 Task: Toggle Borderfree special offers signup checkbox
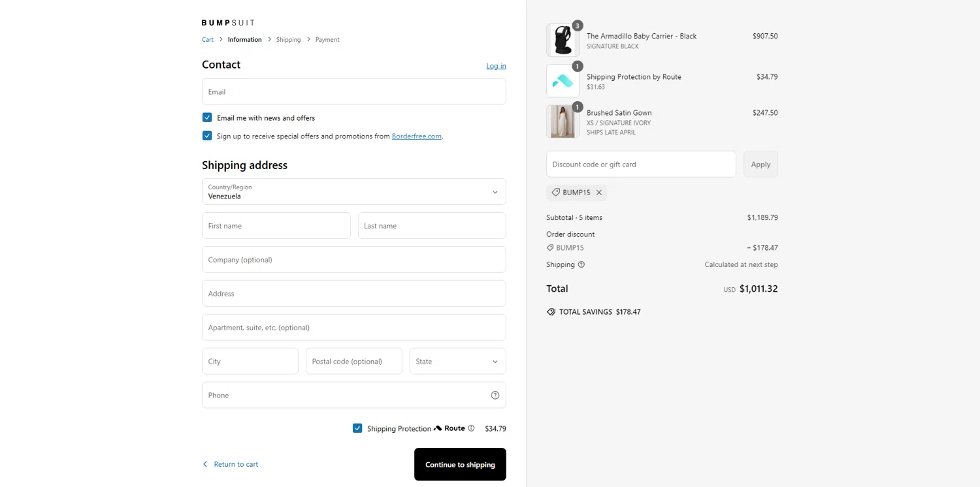pyautogui.click(x=207, y=136)
